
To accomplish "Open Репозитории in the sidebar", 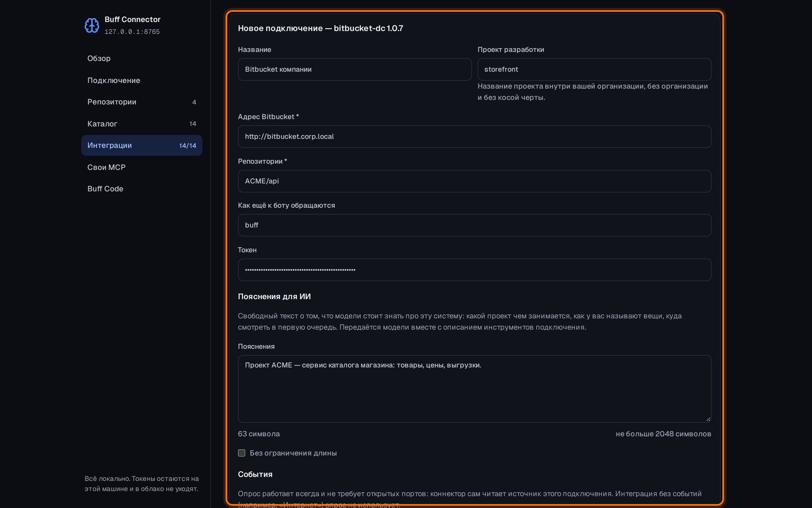I will click(142, 102).
